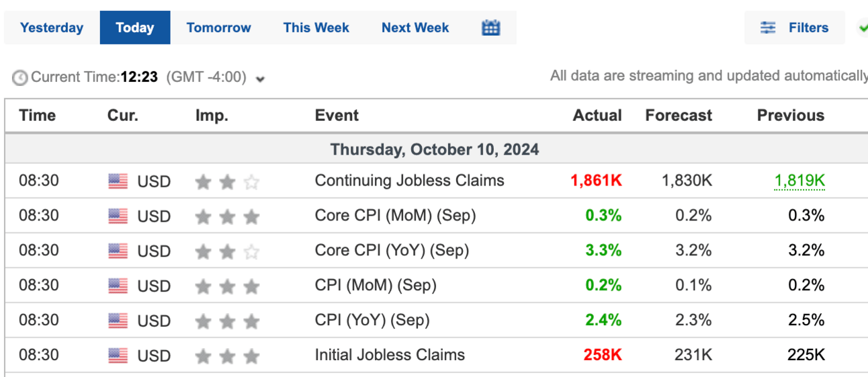This screenshot has height=377, width=868.
Task: Click the US flag on Initial Jobless Claims row
Action: coord(118,355)
